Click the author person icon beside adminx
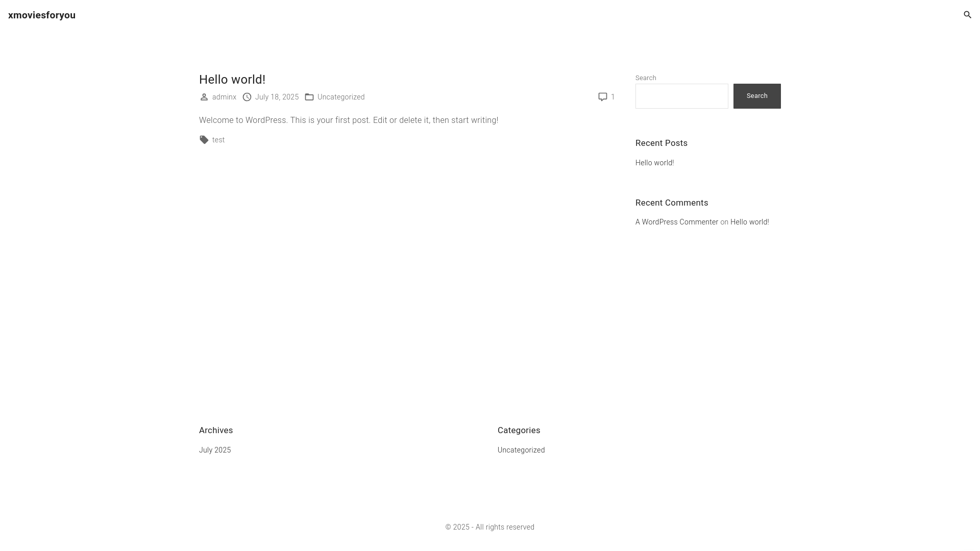The image size is (980, 551). (x=204, y=97)
